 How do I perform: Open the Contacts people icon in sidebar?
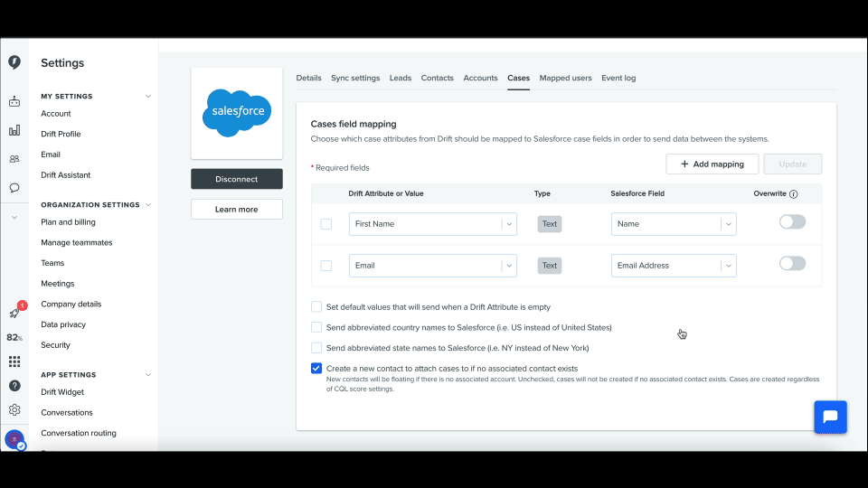coord(14,159)
